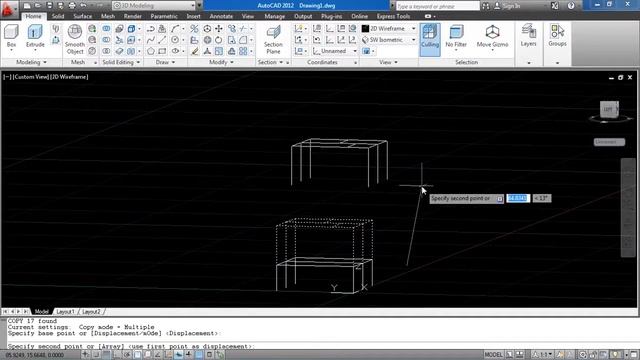Screen dimensions: 640x360
Task: Select the Move Gizmo tool
Action: point(492,37)
